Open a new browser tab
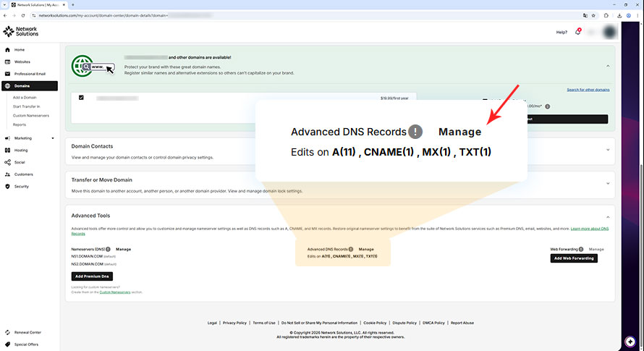 pos(72,5)
